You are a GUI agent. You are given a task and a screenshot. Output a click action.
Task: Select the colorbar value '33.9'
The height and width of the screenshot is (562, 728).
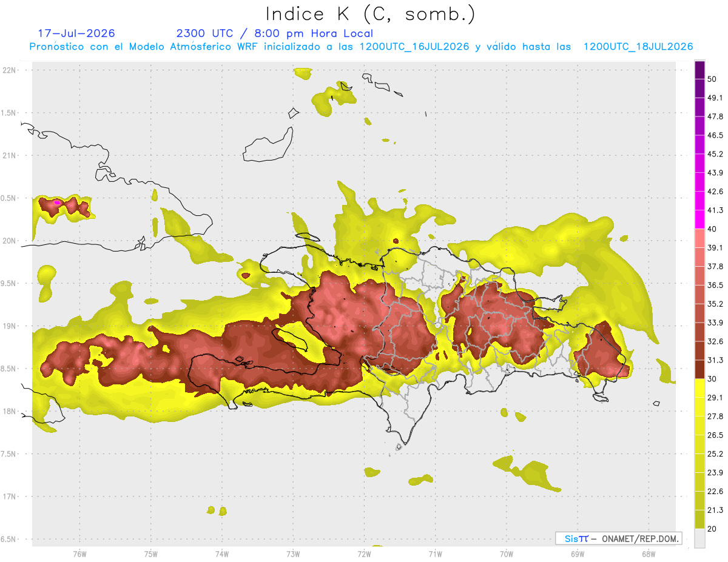[x=715, y=323]
